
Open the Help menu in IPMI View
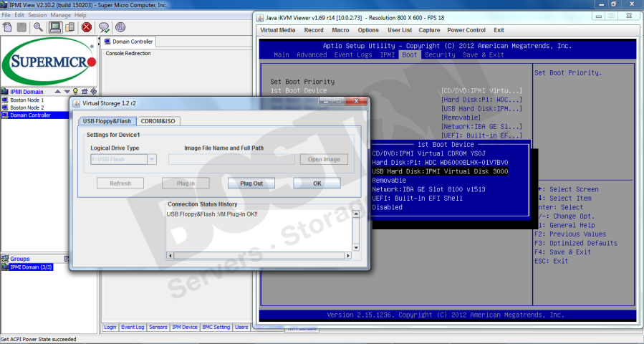[x=80, y=15]
